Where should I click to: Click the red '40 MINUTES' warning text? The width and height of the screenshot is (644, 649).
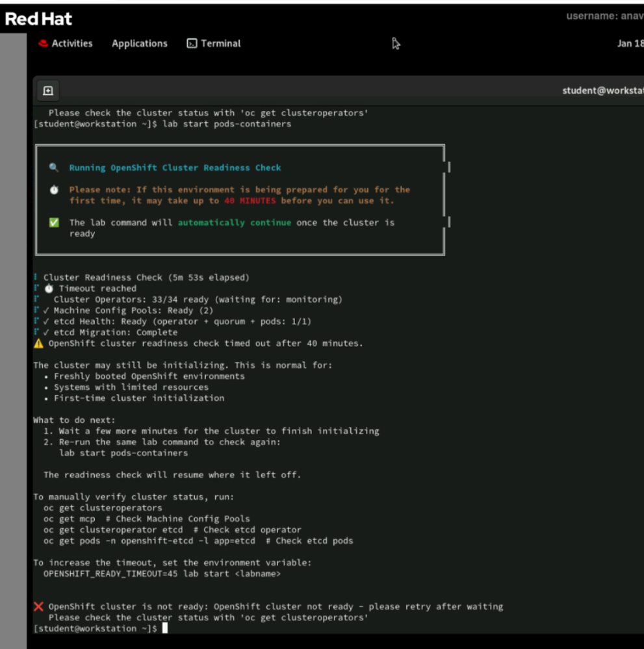[250, 201]
